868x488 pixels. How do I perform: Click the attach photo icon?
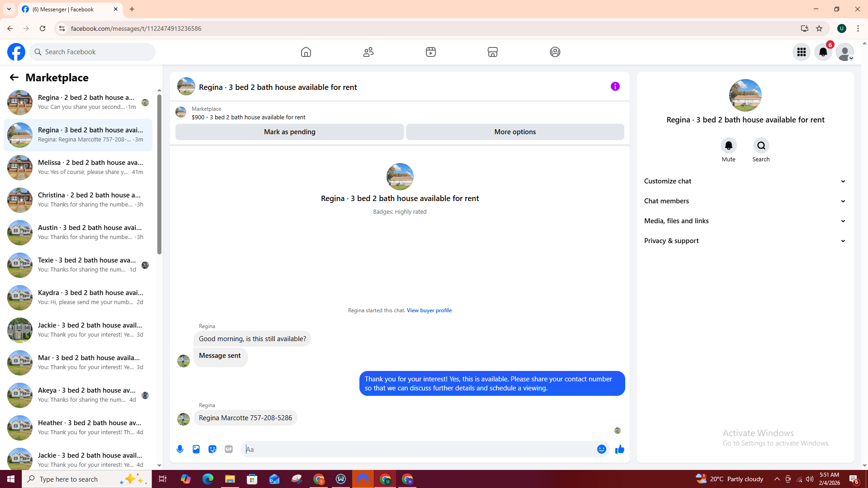pyautogui.click(x=196, y=449)
